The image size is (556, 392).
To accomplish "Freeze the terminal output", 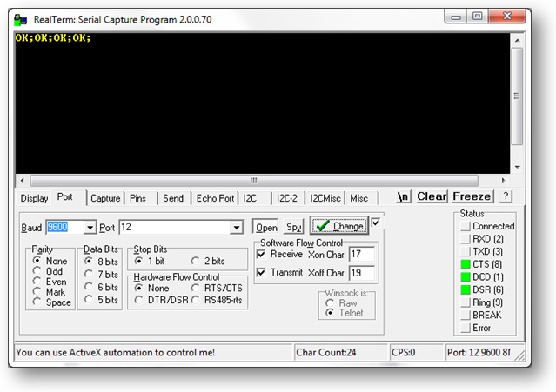I will coord(472,196).
